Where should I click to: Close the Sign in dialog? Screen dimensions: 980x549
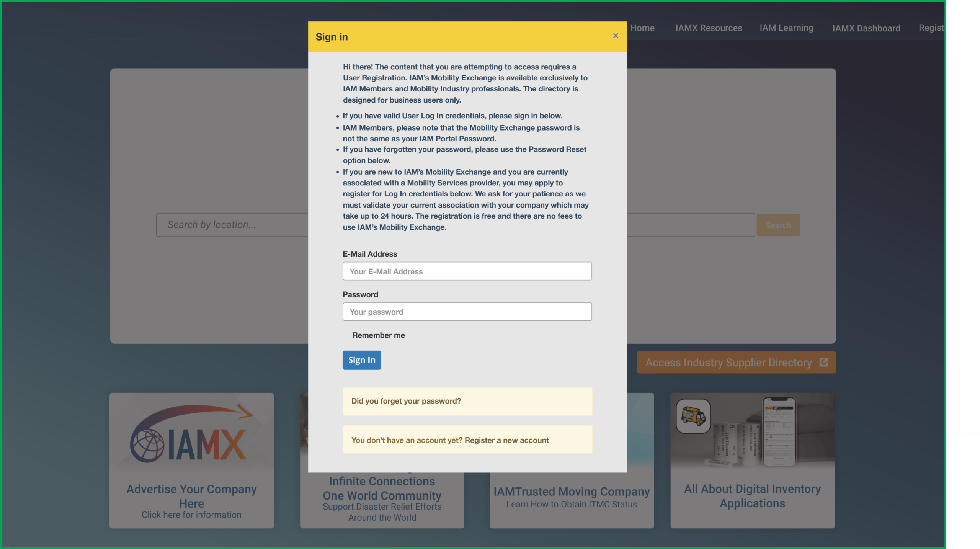616,36
